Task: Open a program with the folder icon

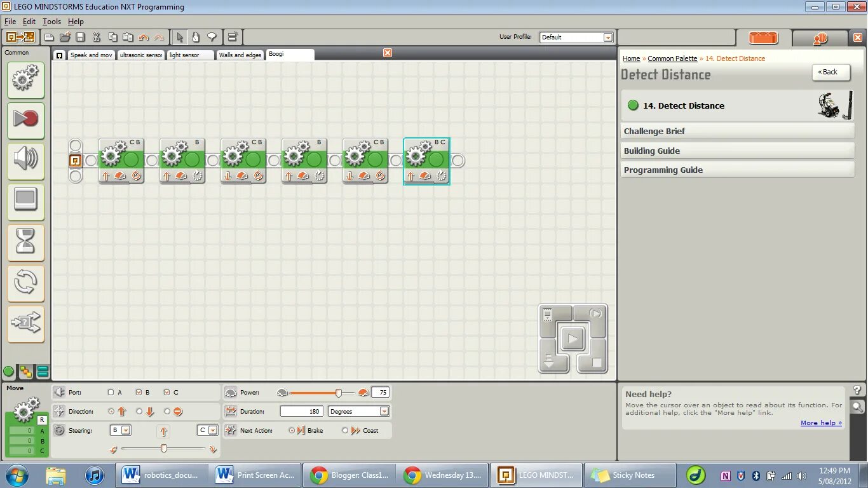Action: pos(65,37)
